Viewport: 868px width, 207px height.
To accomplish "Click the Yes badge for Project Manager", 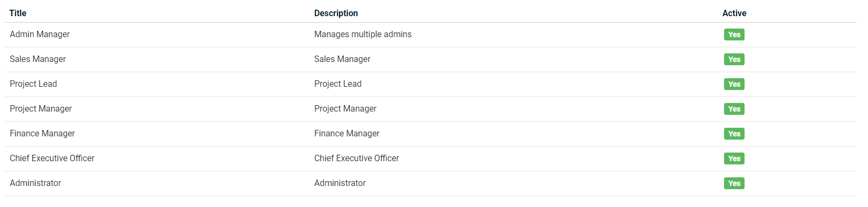I will tap(734, 109).
